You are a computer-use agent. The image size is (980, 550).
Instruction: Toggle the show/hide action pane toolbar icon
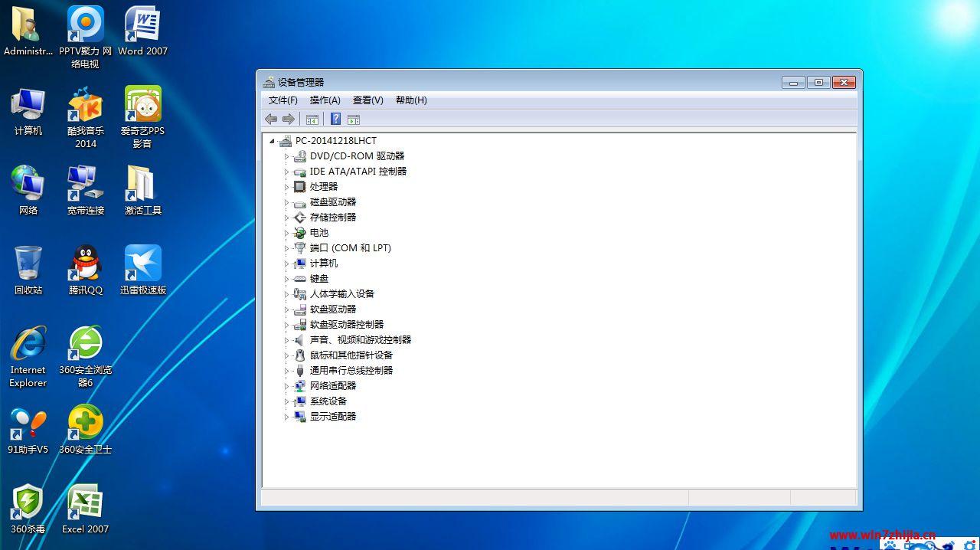tap(354, 119)
